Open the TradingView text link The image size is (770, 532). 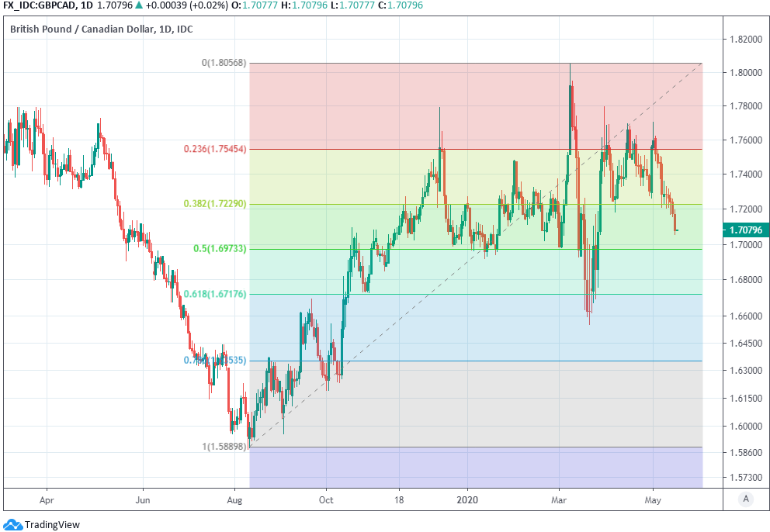click(52, 525)
